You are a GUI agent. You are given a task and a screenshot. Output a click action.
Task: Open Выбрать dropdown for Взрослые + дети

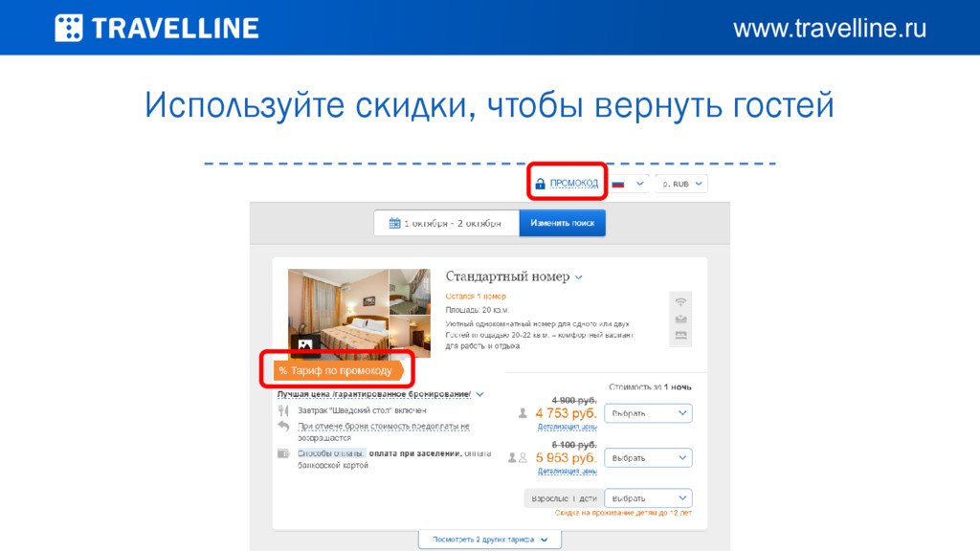click(648, 498)
